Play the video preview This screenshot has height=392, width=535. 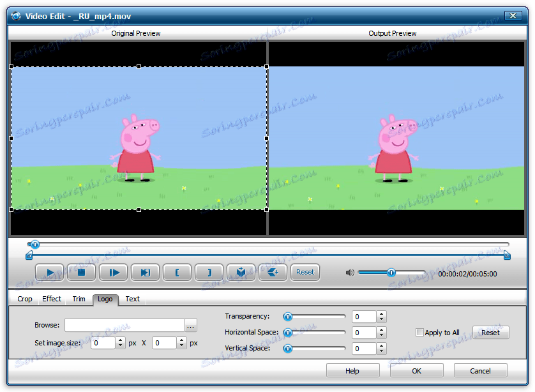[x=50, y=272]
